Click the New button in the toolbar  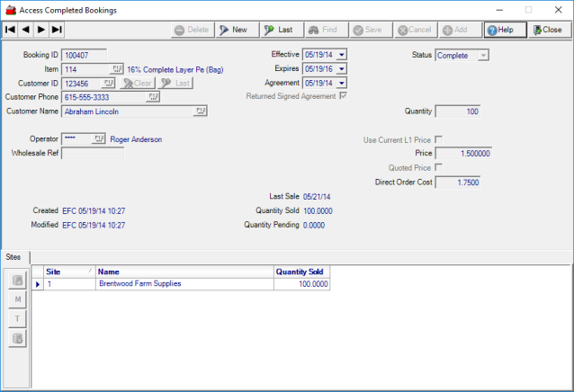click(x=233, y=30)
